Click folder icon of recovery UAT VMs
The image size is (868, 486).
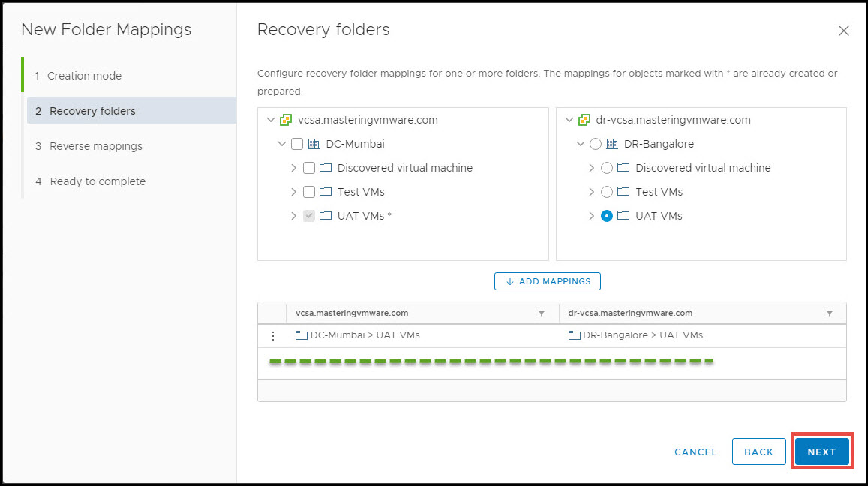pos(623,215)
